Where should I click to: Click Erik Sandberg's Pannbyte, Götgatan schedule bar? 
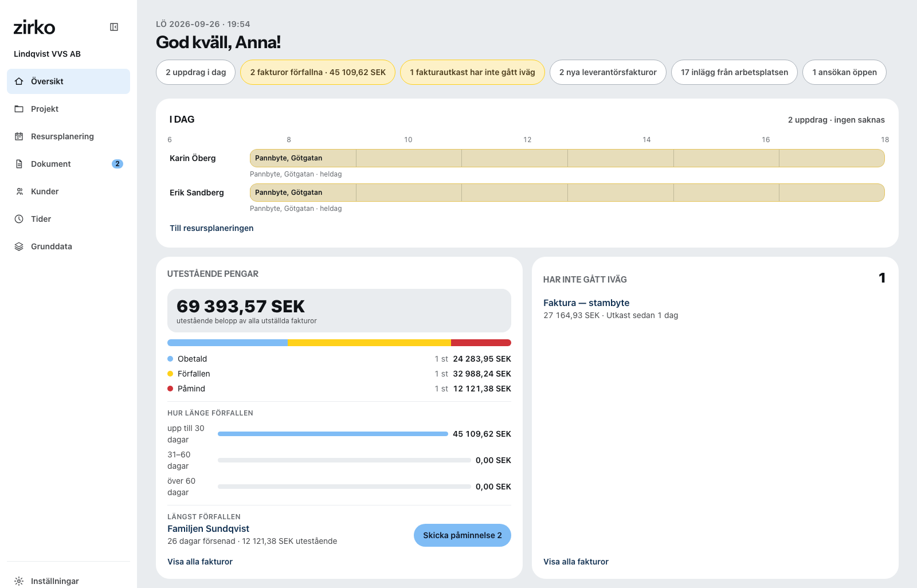(x=567, y=193)
